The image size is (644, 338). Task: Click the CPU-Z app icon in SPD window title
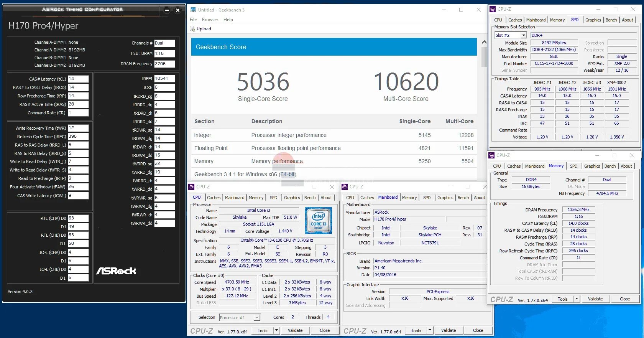(493, 9)
